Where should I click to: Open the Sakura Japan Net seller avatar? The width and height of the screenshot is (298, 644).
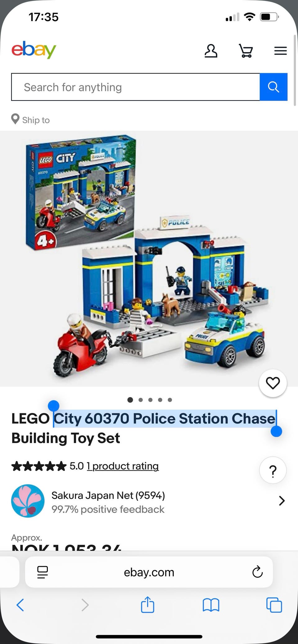click(28, 501)
